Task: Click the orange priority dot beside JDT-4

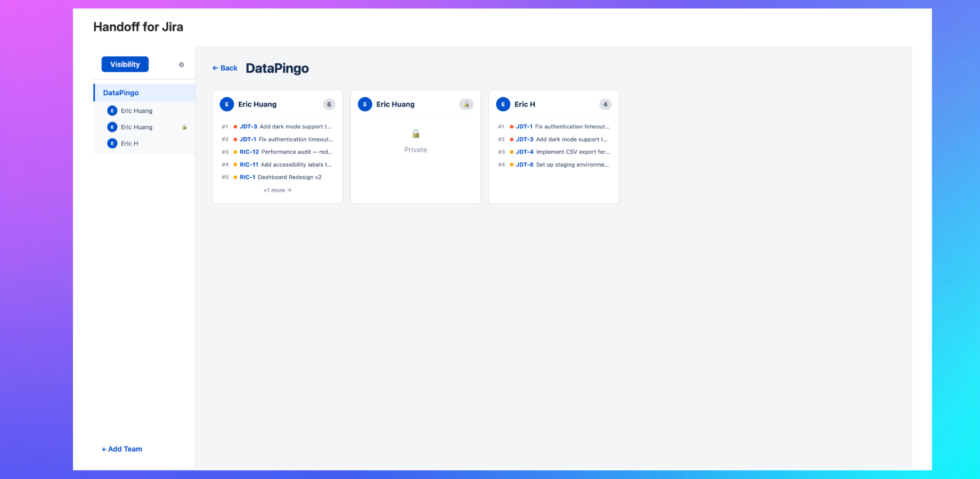Action: [512, 152]
